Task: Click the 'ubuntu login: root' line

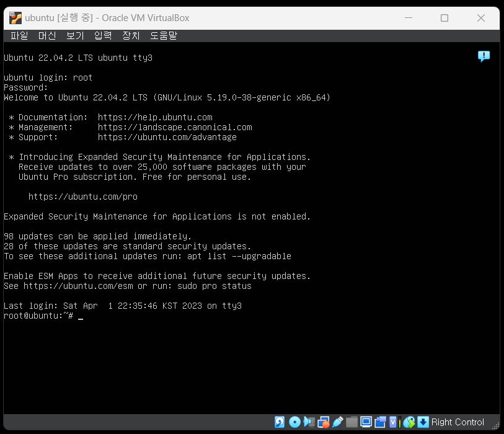Action: pyautogui.click(x=48, y=77)
